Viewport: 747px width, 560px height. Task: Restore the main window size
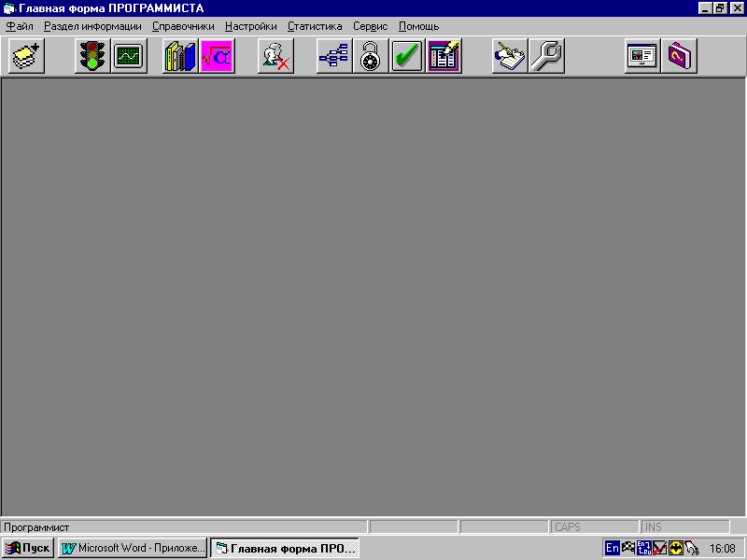[x=720, y=8]
